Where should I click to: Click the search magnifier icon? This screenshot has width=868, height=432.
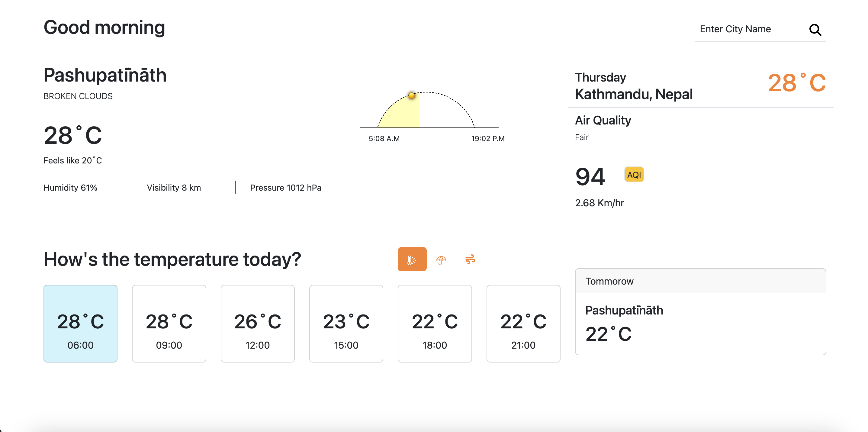pyautogui.click(x=815, y=30)
